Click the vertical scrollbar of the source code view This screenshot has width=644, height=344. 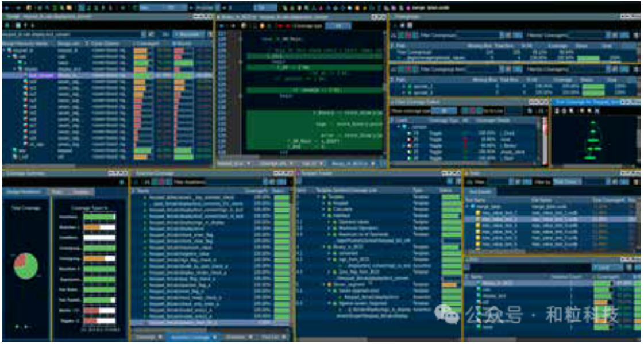[x=385, y=86]
